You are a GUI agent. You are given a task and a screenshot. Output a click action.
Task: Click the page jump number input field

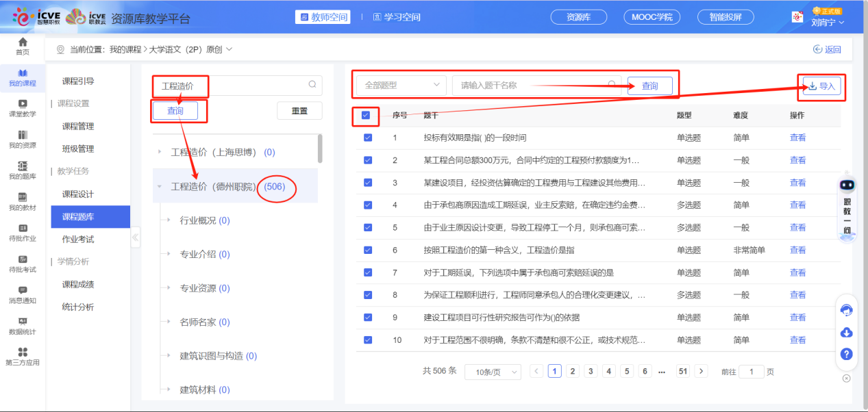coord(752,372)
